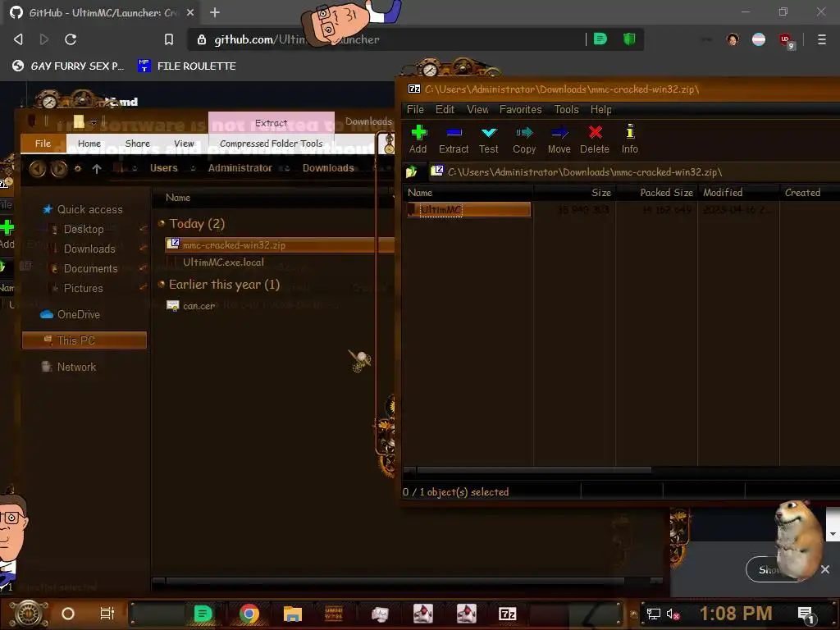Open the FILE ROULETTE bookmark
The height and width of the screenshot is (630, 840).
187,66
